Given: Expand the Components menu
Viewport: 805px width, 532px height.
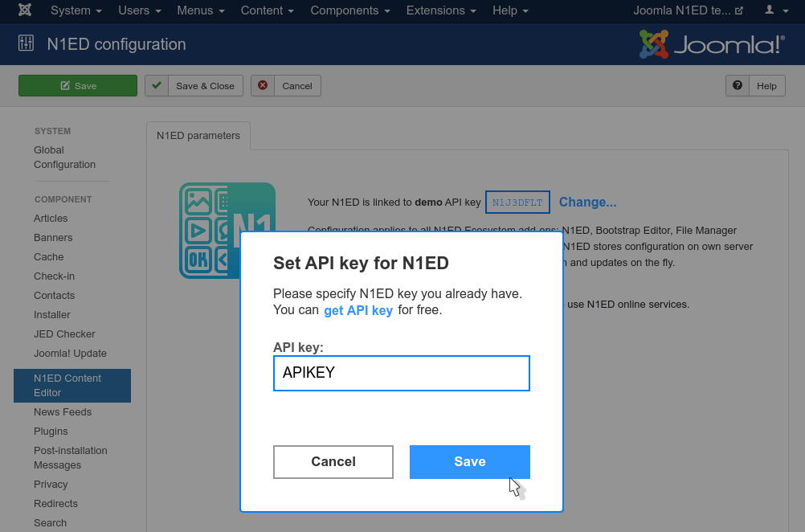Looking at the screenshot, I should tap(350, 10).
